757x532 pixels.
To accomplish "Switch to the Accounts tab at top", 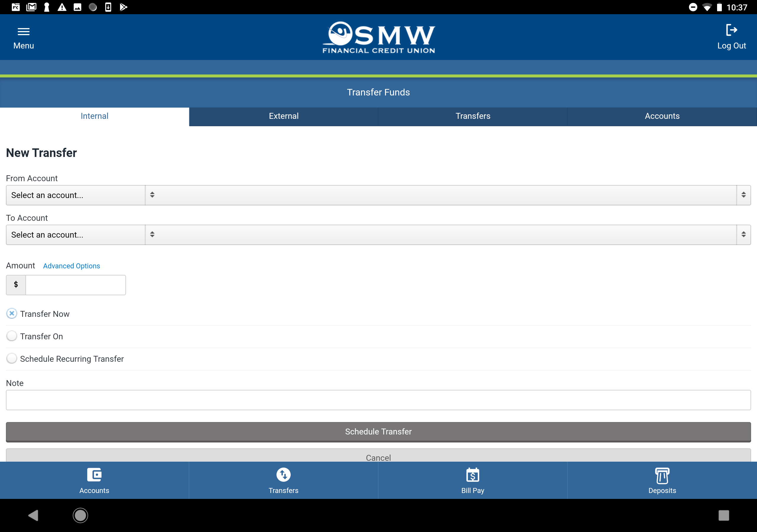I will point(662,116).
